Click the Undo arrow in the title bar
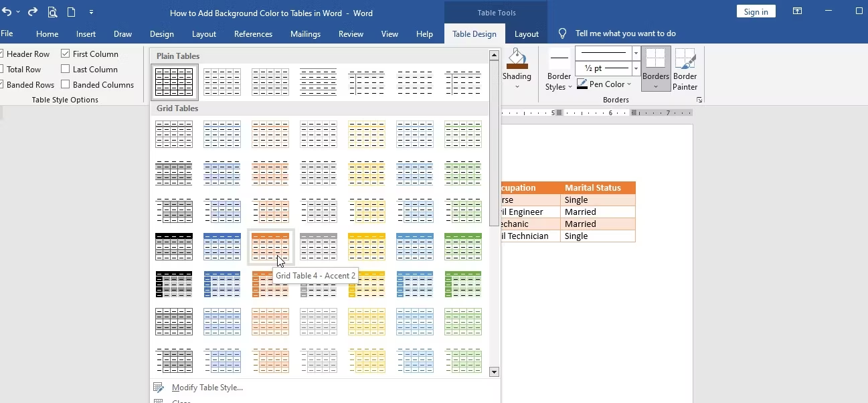This screenshot has width=868, height=403. point(6,11)
